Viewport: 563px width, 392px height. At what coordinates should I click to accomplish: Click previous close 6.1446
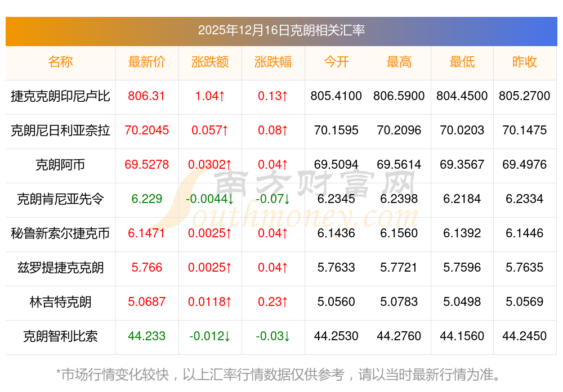[525, 233]
